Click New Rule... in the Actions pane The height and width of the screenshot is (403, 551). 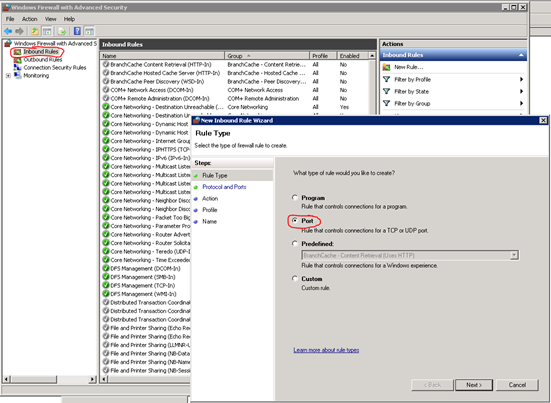(x=408, y=67)
